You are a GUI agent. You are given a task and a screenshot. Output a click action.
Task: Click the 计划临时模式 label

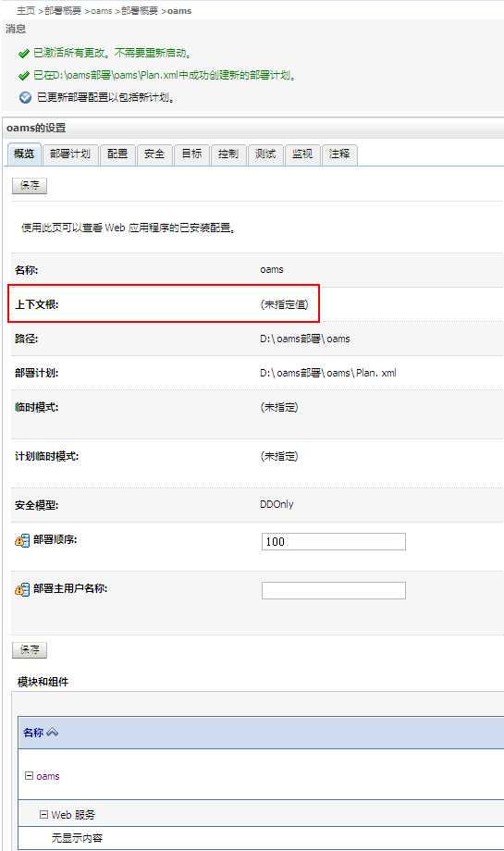point(46,456)
